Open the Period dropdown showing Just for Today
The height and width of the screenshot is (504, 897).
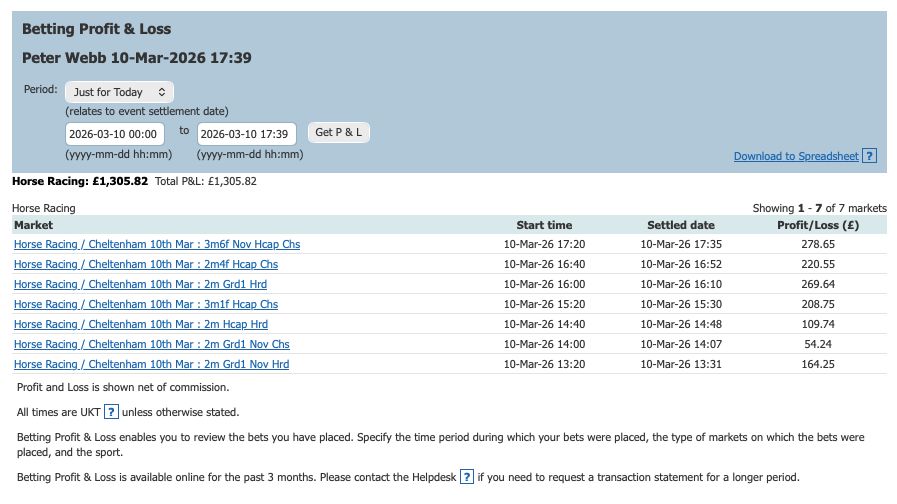click(x=119, y=92)
